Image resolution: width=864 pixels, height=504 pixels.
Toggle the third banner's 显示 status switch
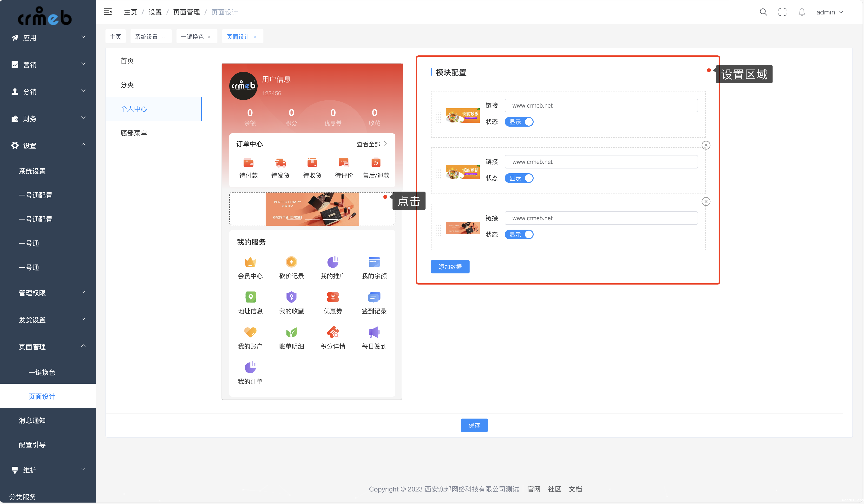click(x=519, y=234)
